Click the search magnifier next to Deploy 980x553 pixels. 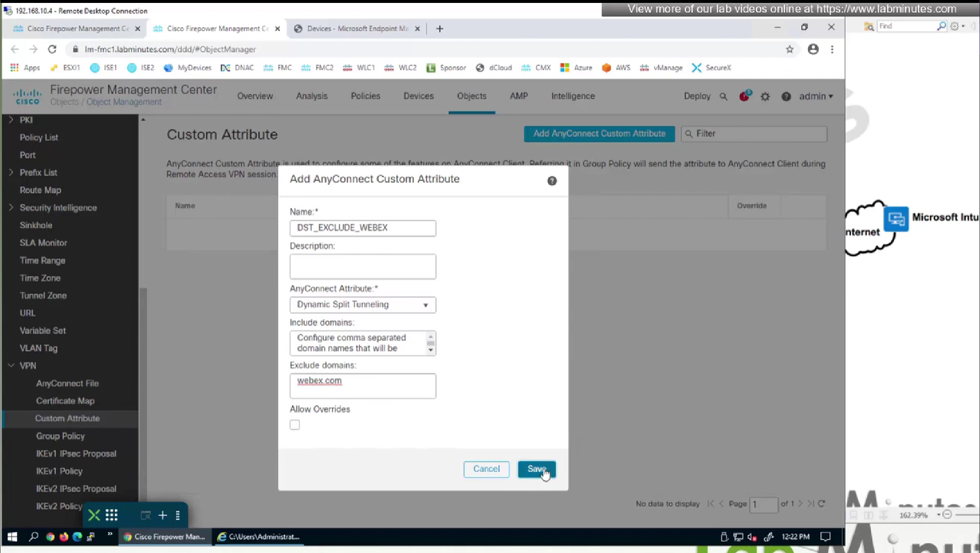tap(723, 97)
